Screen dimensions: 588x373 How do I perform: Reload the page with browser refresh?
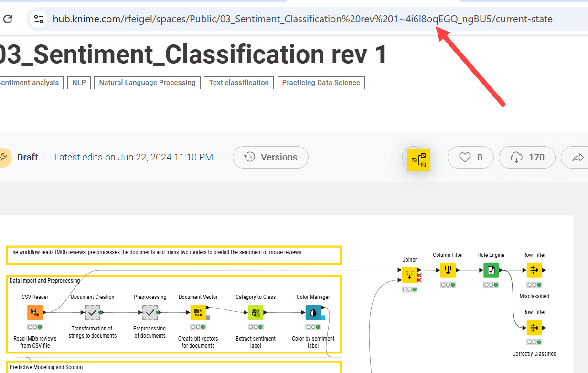(8, 19)
